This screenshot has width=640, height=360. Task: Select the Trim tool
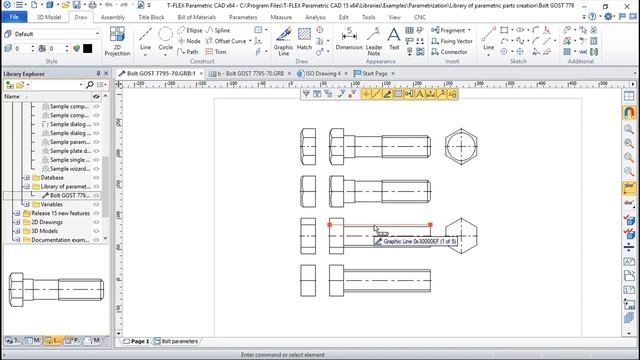(216, 52)
